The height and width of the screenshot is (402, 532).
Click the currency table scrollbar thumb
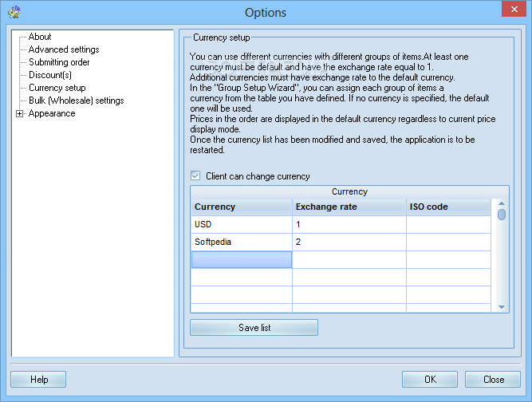click(502, 215)
